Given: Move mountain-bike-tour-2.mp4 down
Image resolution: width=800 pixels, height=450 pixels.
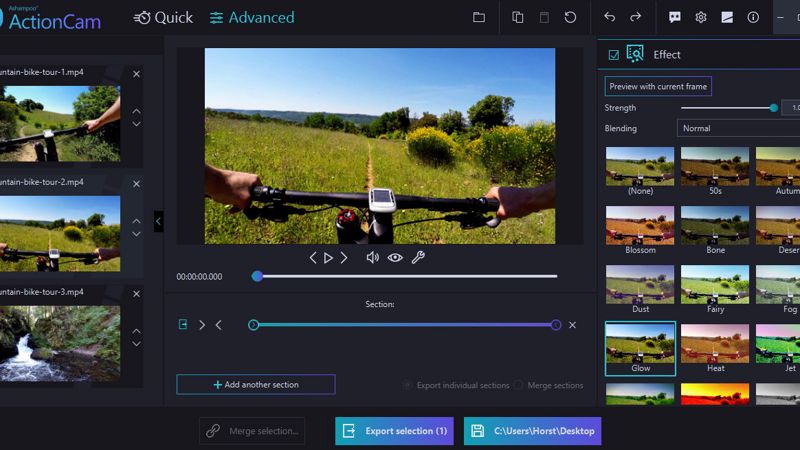Looking at the screenshot, I should click(136, 234).
